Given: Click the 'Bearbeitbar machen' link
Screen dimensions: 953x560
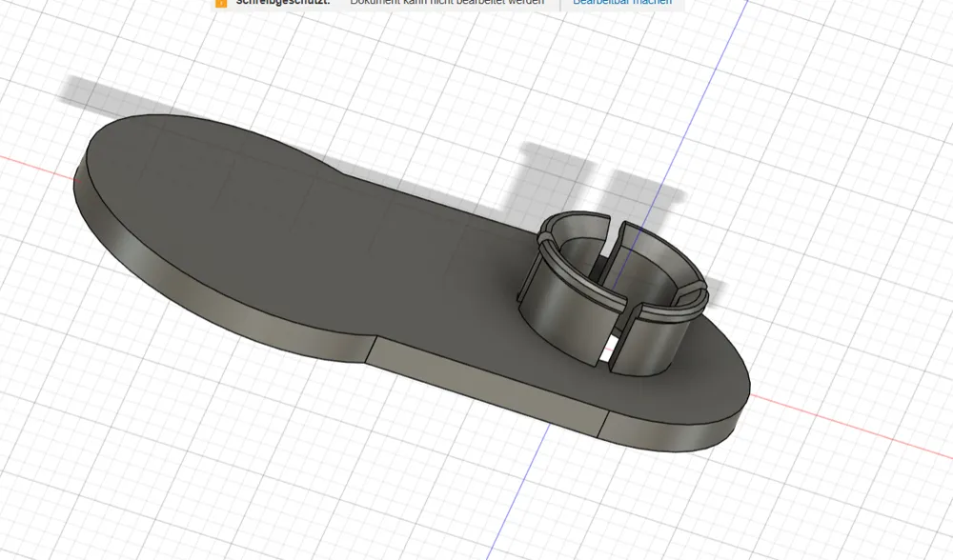Looking at the screenshot, I should pos(622,3).
